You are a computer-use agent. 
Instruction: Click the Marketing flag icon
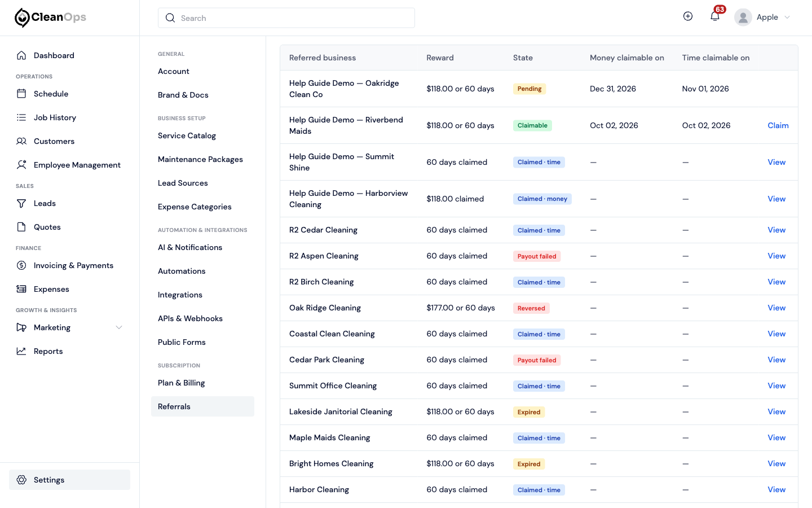(x=21, y=327)
